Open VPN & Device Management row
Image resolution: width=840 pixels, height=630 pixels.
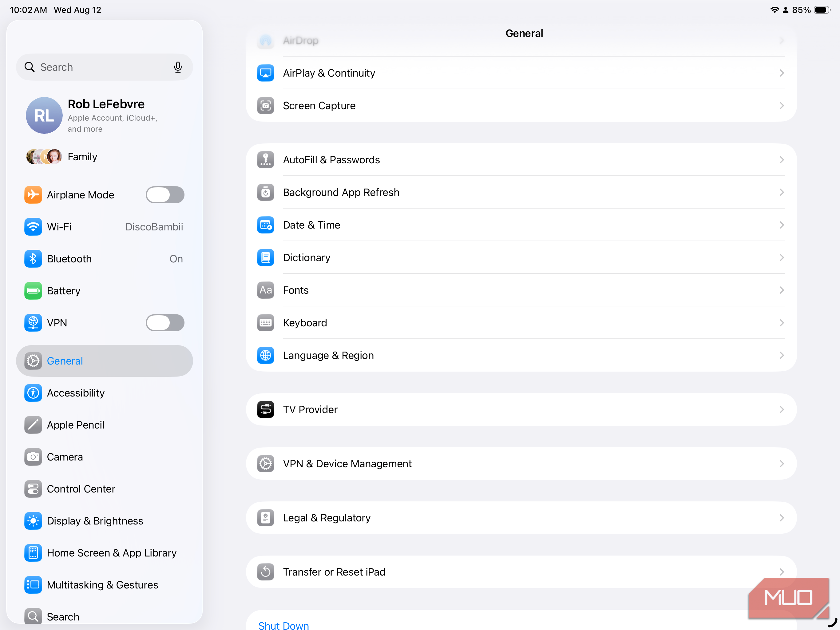[521, 464]
